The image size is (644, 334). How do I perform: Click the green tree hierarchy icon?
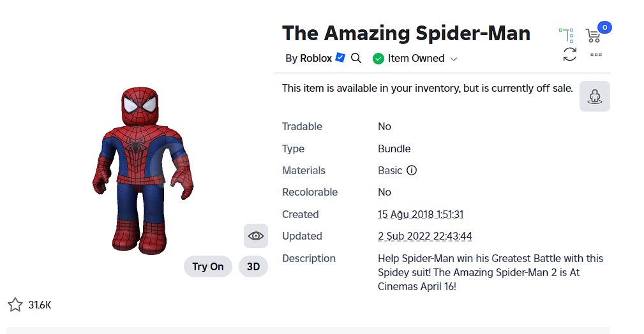pyautogui.click(x=566, y=34)
